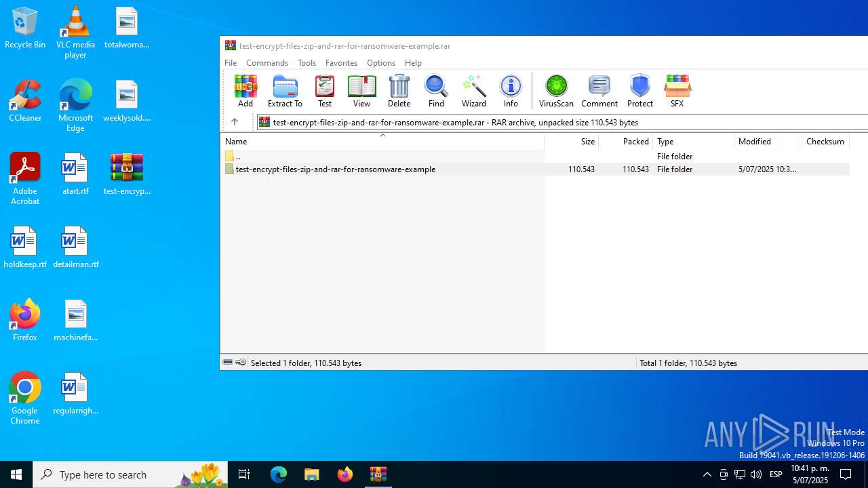The height and width of the screenshot is (488, 868).
Task: Sort by the Checksum column header
Action: coord(826,141)
